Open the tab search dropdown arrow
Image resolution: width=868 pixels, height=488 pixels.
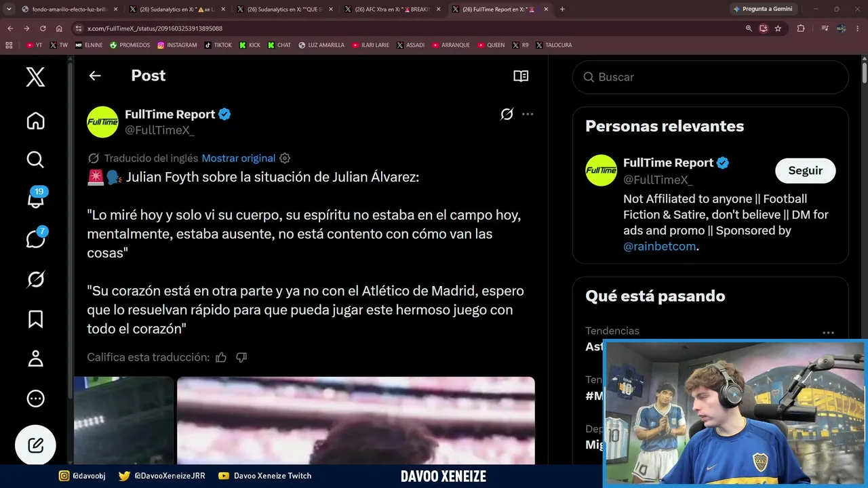click(9, 9)
